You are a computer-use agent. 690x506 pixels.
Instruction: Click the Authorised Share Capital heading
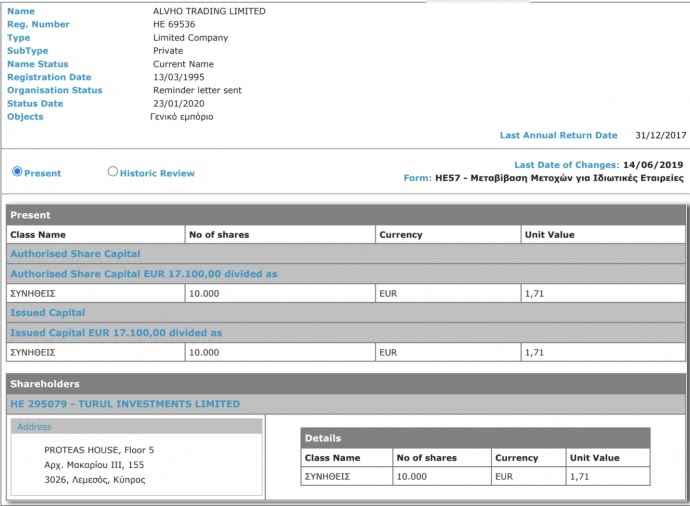coord(75,254)
